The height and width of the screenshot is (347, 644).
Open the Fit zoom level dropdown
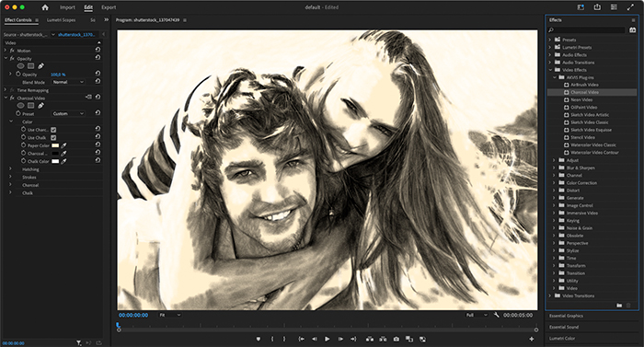(170, 315)
